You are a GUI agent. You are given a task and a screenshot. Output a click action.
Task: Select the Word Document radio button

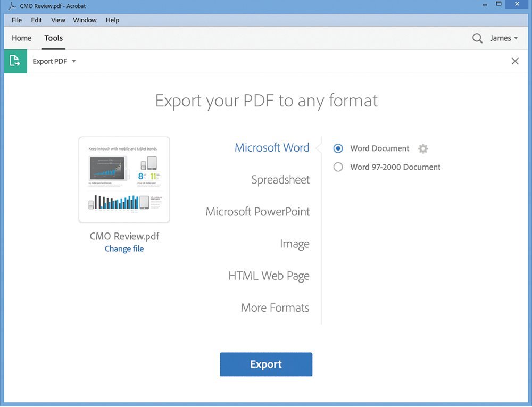click(338, 148)
